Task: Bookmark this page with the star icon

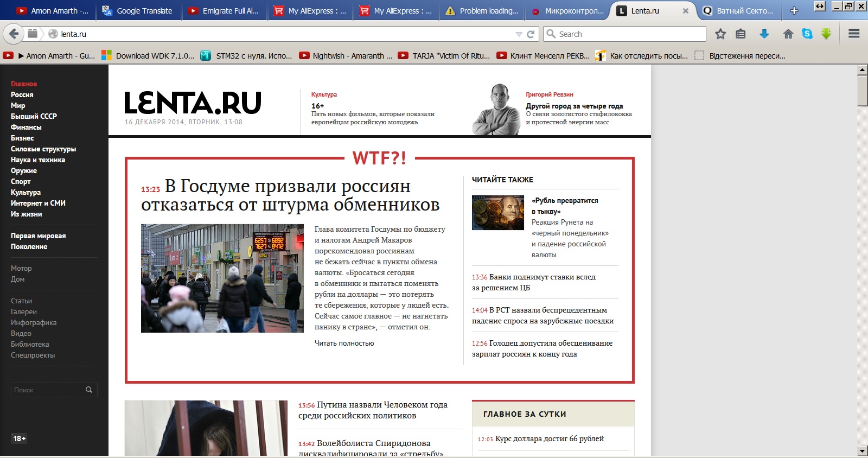Action: [720, 34]
